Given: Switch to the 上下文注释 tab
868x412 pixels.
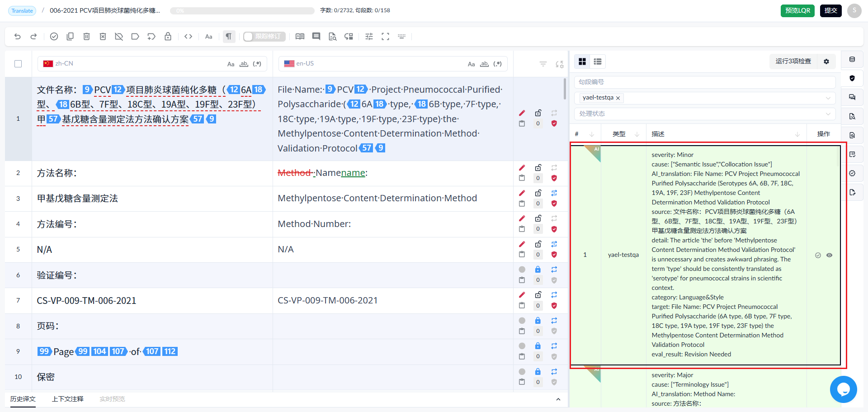Looking at the screenshot, I should (x=68, y=399).
